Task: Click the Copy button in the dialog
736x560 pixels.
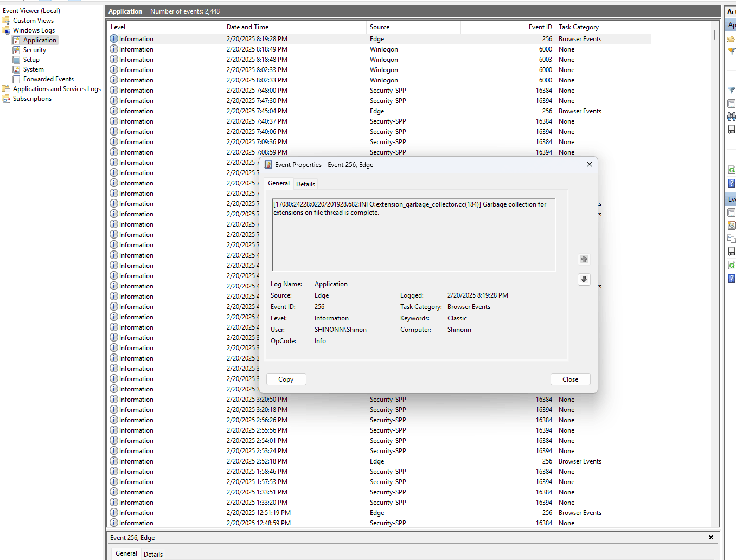Action: tap(286, 379)
